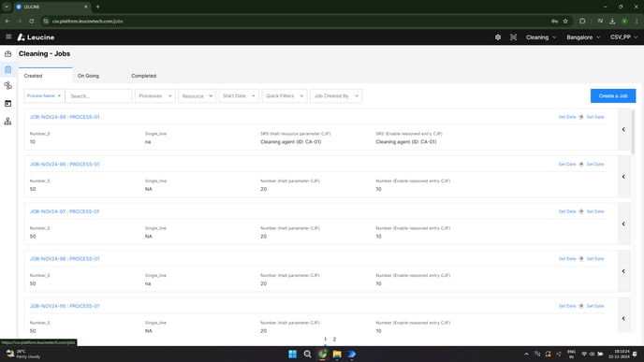Open the Bangalore facility dropdown
Viewport: 644px width, 362px height.
[x=583, y=37]
